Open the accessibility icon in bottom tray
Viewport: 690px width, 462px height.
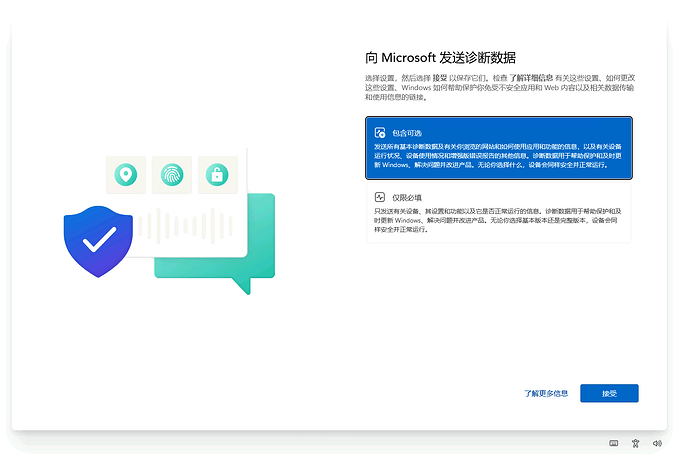tap(635, 443)
